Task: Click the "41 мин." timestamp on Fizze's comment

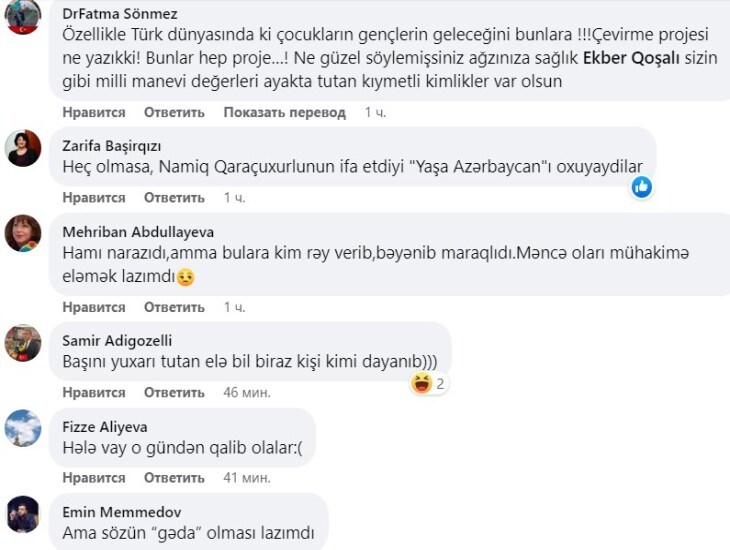Action: click(246, 478)
